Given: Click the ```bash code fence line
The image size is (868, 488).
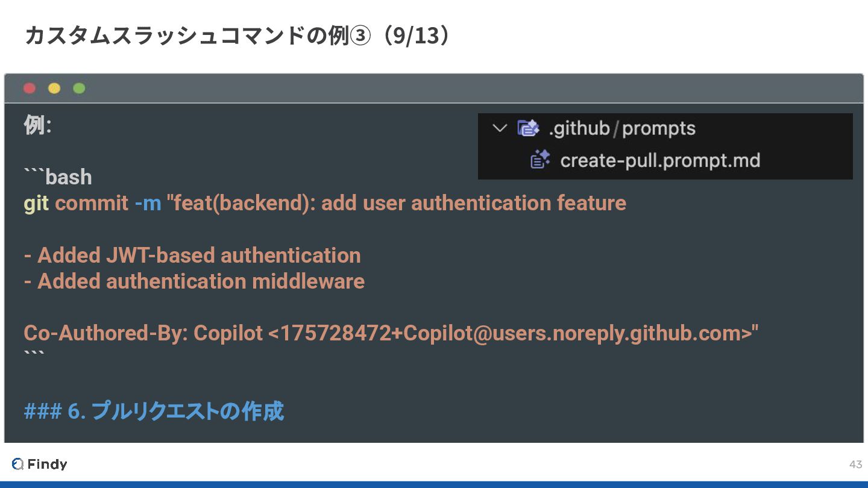Looking at the screenshot, I should (58, 177).
